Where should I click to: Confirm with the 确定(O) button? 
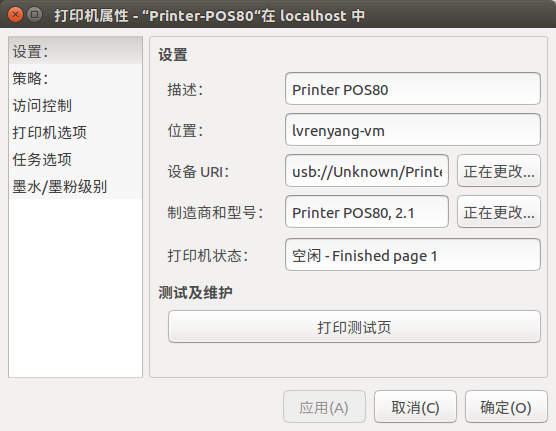click(506, 407)
